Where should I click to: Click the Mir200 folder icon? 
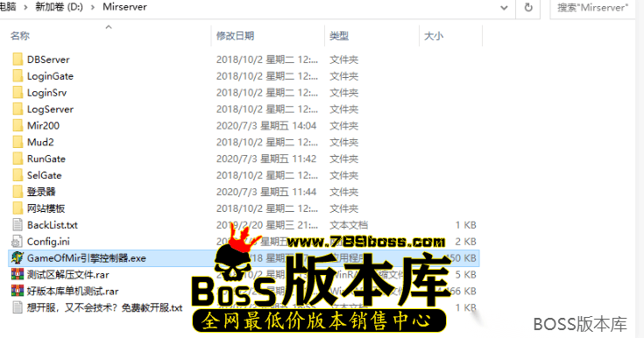pos(18,126)
